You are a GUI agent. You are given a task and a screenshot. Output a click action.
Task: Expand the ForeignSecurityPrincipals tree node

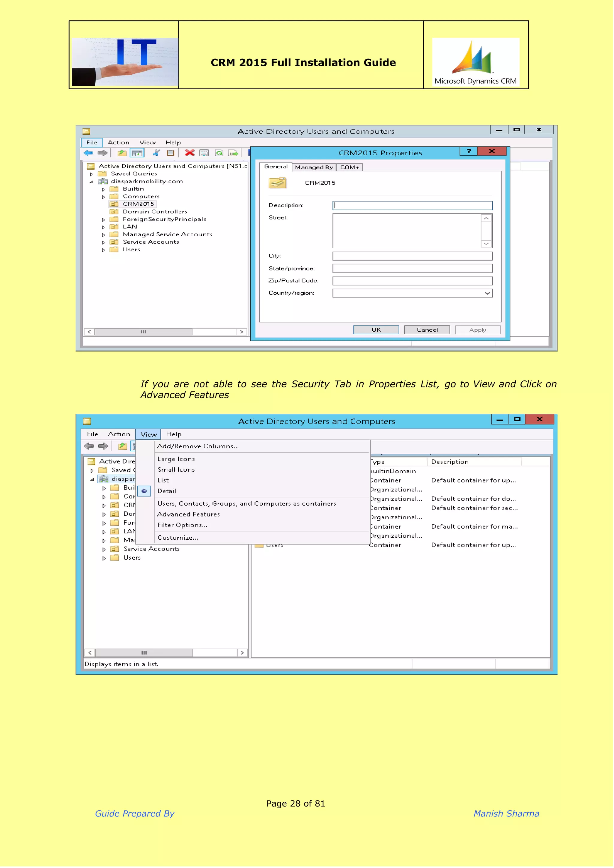coord(104,220)
